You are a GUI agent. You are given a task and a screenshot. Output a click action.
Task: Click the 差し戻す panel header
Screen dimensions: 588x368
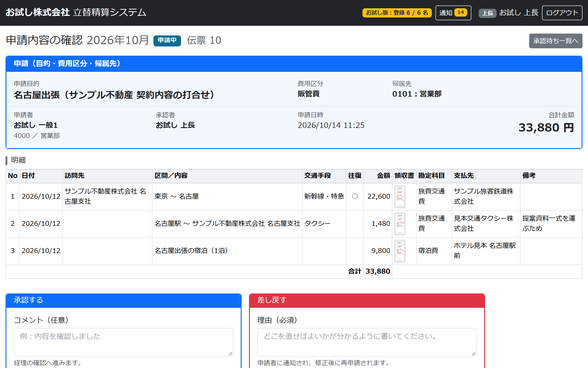click(x=367, y=300)
